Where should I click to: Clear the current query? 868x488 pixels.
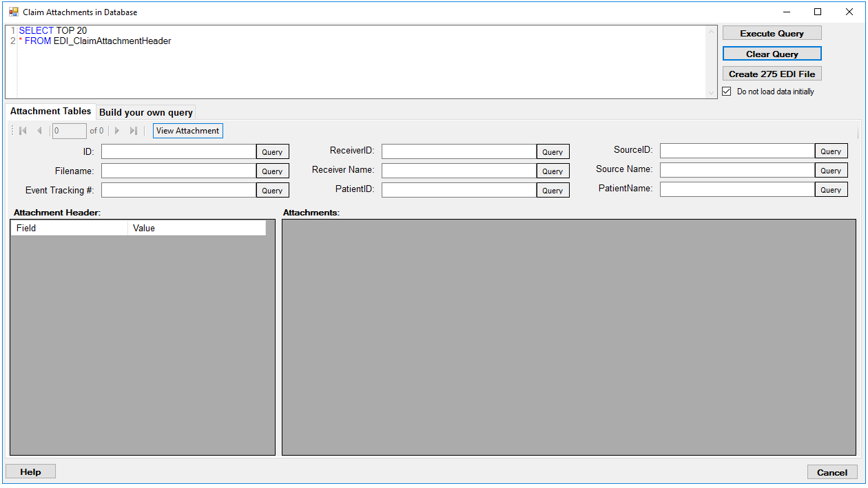(x=772, y=53)
